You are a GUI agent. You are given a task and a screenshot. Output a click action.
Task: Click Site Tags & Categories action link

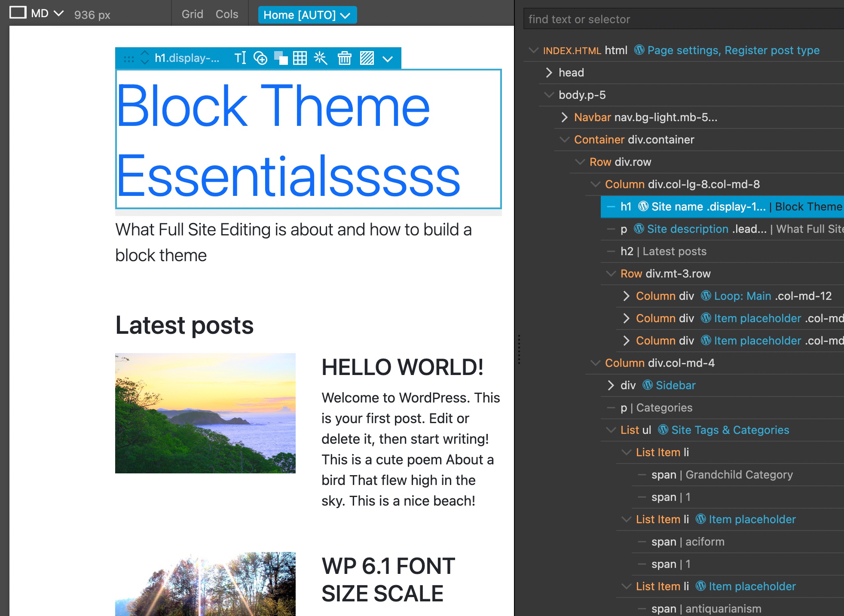(x=730, y=430)
